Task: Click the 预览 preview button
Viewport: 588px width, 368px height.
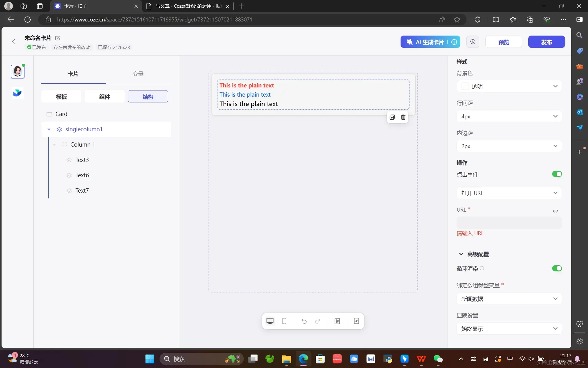Action: coord(503,42)
